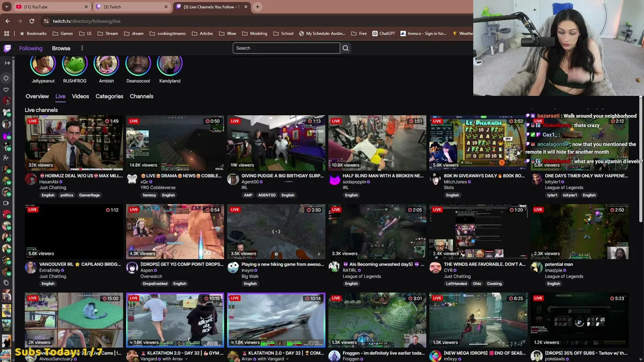Click the Kandyland avatar
The image size is (644, 362).
(170, 65)
